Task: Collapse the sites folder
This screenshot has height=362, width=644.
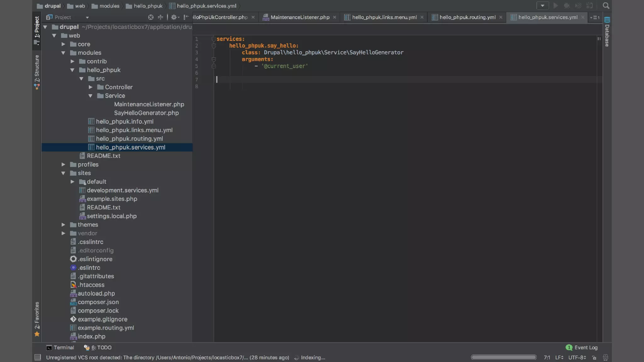Action: pos(63,173)
